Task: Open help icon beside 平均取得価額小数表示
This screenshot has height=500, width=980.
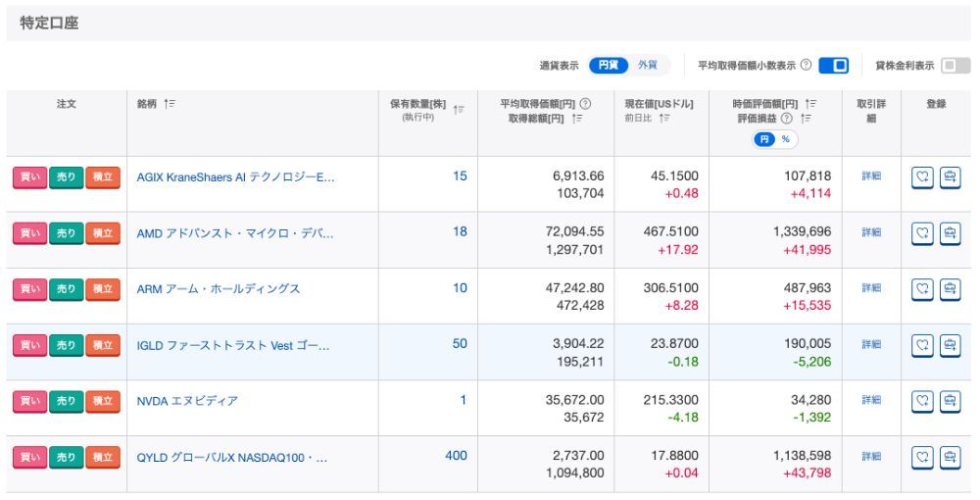Action: tap(807, 65)
